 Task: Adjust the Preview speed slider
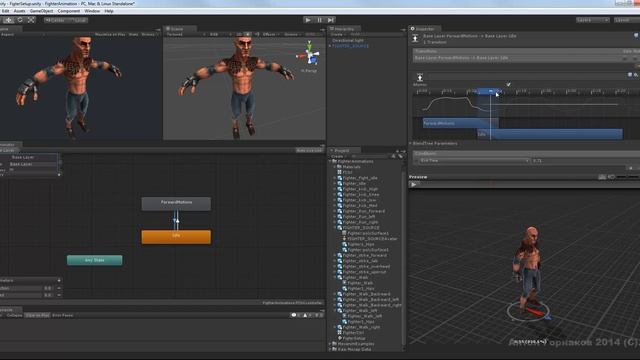tap(628, 177)
